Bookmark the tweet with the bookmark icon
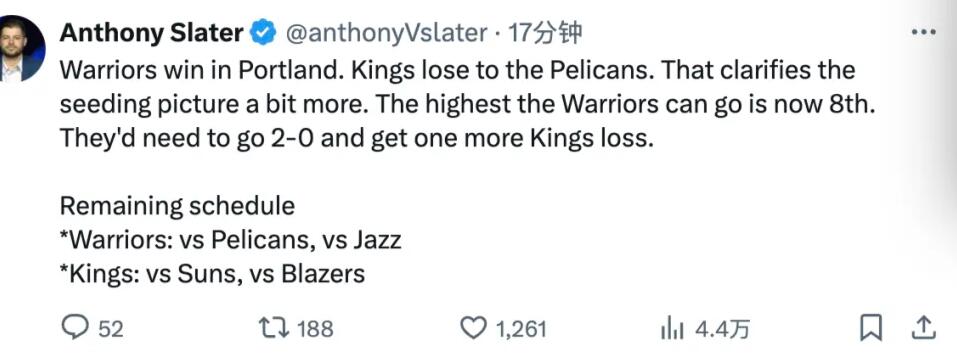Viewport: 957px width, 361px height. click(x=871, y=328)
